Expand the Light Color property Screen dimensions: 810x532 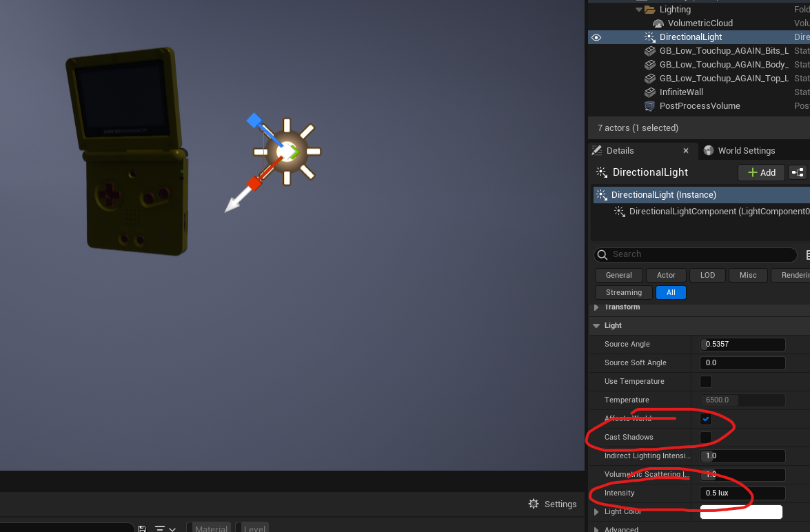[x=596, y=512]
